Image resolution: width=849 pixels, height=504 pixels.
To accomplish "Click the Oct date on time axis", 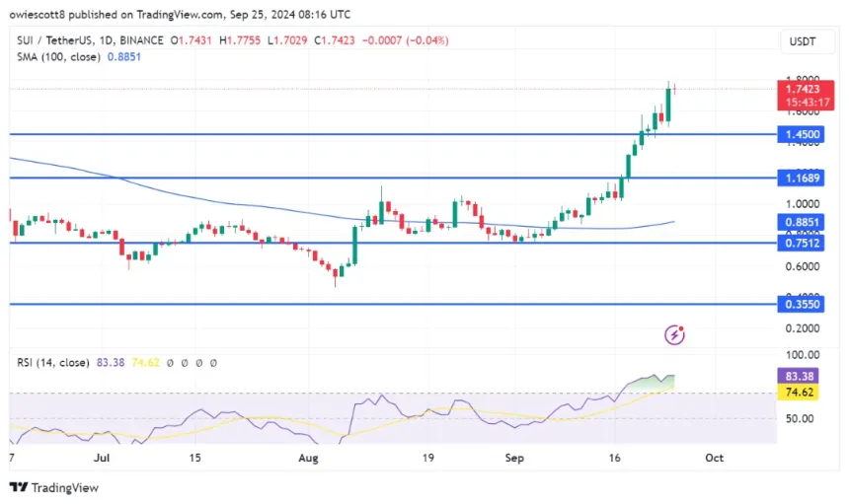I will point(715,459).
